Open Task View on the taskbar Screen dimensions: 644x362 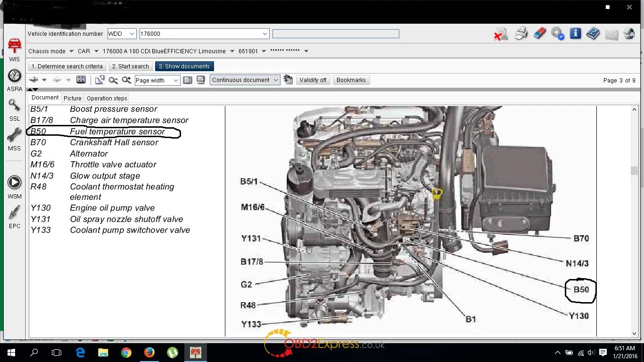[57, 353]
